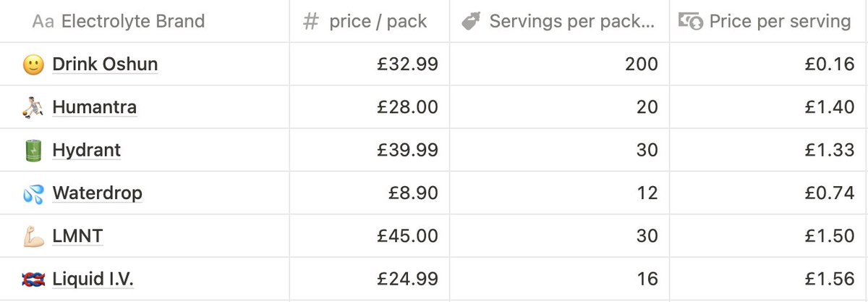This screenshot has width=868, height=302.
Task: Click the flexed bicep icon beside LMNT
Action: pos(33,236)
